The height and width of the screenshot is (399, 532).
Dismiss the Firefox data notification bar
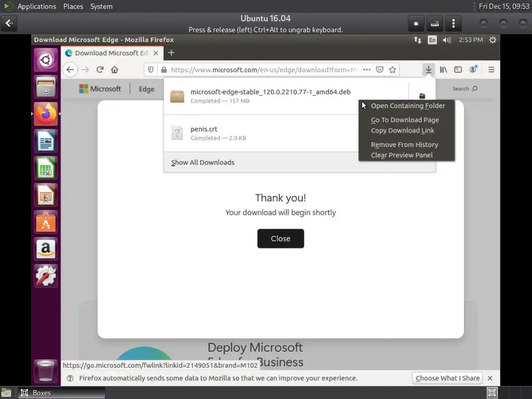pyautogui.click(x=490, y=378)
